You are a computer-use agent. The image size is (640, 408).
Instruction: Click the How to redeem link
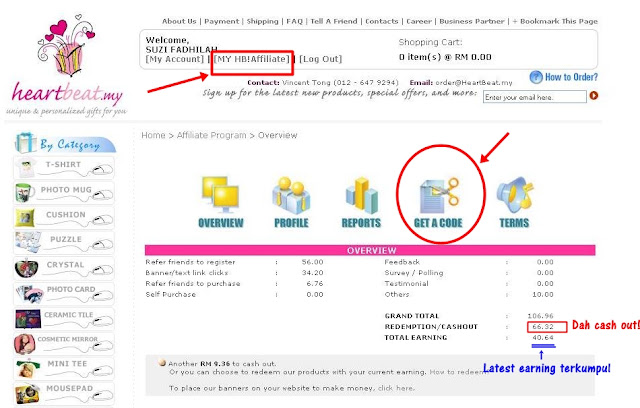457,372
